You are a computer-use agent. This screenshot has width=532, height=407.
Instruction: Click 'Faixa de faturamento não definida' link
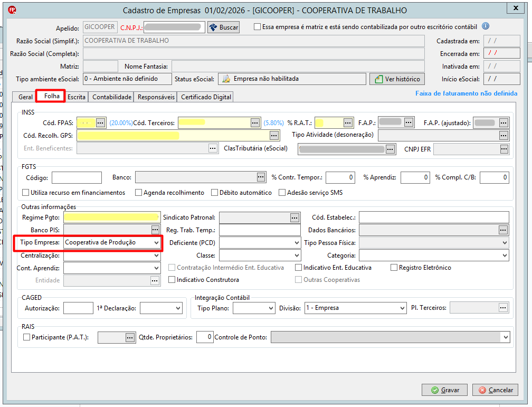pos(466,93)
